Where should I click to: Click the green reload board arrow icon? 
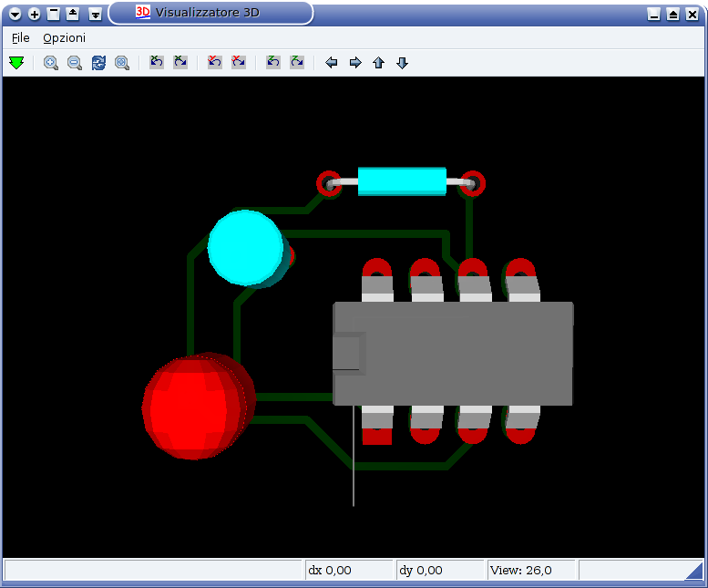point(16,62)
